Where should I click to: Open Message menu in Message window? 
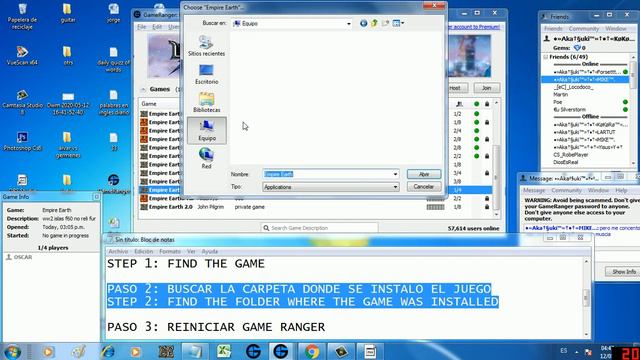534,191
